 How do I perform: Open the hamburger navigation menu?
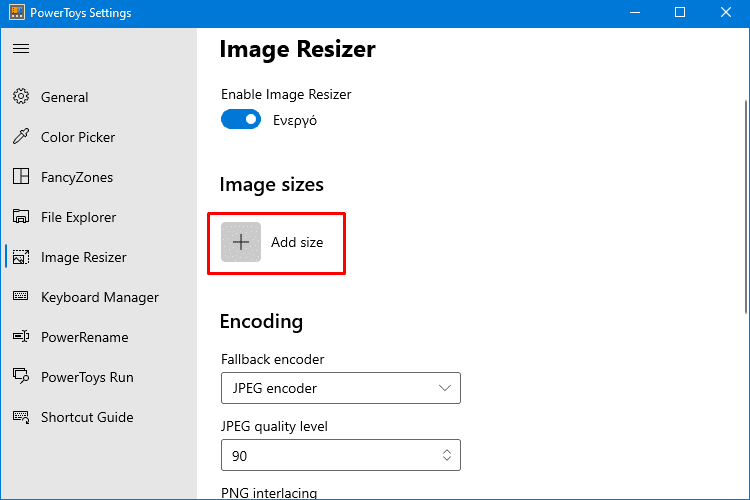tap(21, 49)
